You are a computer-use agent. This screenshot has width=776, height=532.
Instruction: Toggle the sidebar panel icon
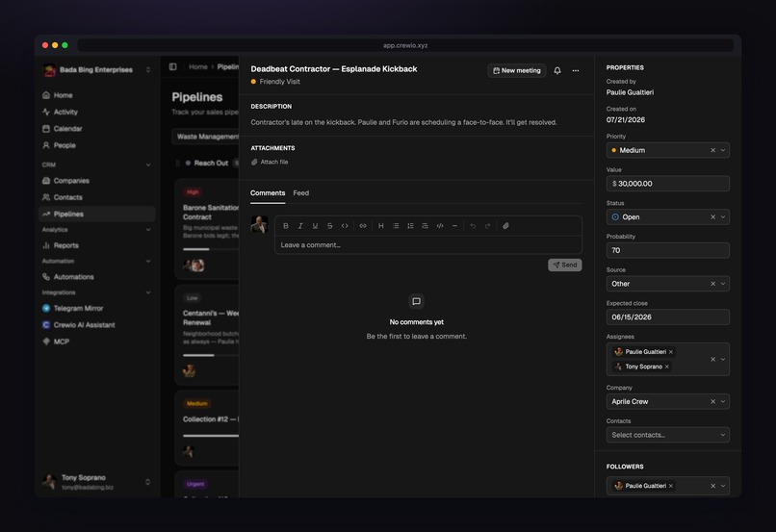tap(172, 66)
